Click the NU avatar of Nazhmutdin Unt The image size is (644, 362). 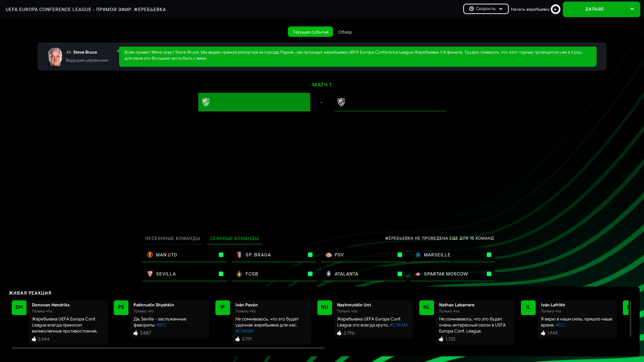coord(325,307)
